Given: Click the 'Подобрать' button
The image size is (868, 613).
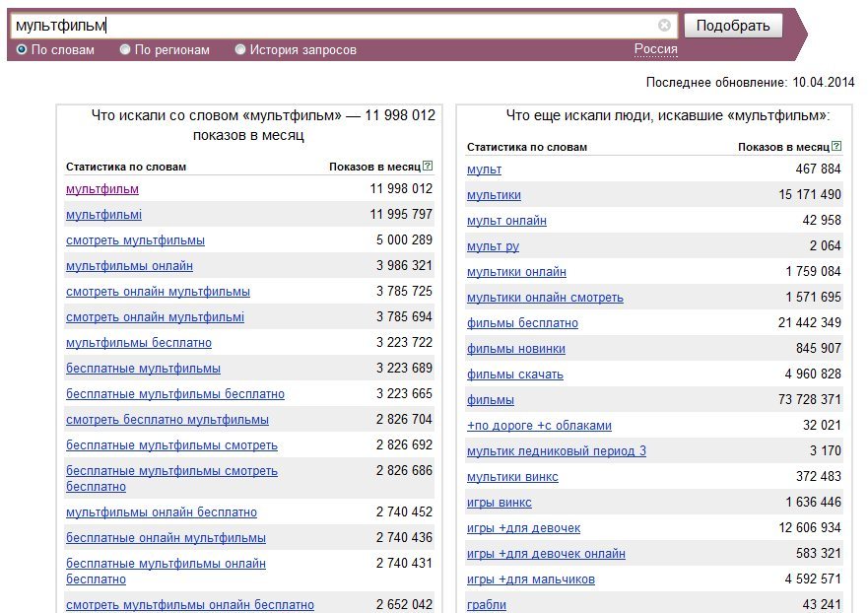Looking at the screenshot, I should tap(733, 26).
